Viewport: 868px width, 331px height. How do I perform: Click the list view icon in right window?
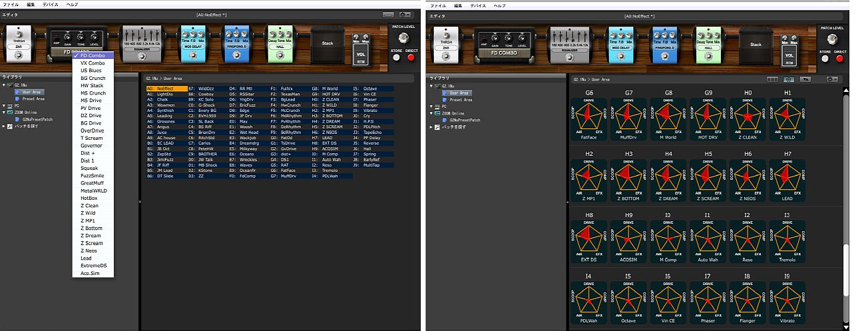tap(772, 79)
